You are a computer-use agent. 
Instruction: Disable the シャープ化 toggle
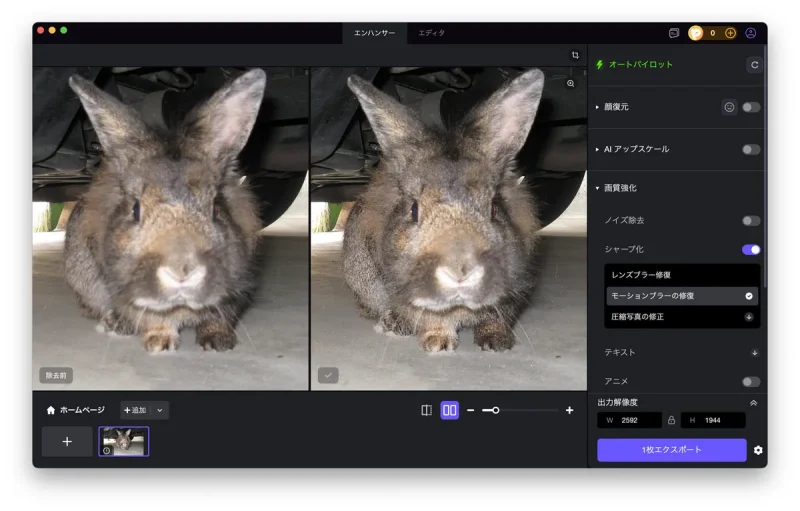750,249
